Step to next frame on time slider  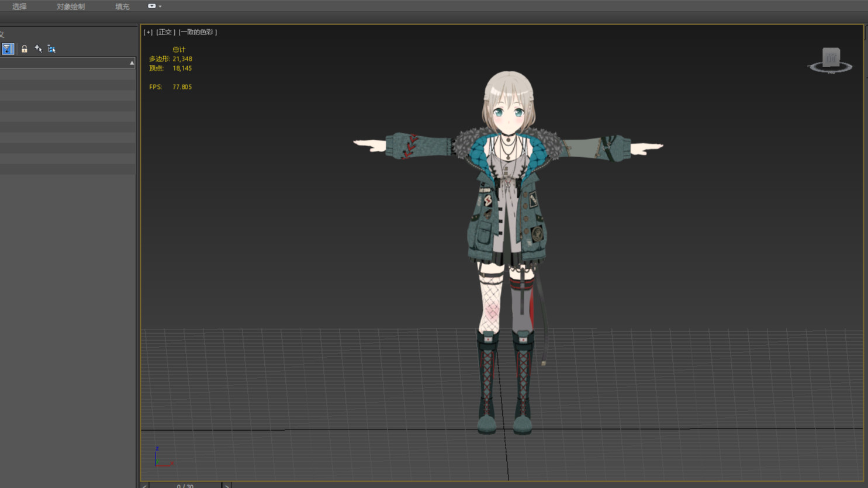click(227, 485)
